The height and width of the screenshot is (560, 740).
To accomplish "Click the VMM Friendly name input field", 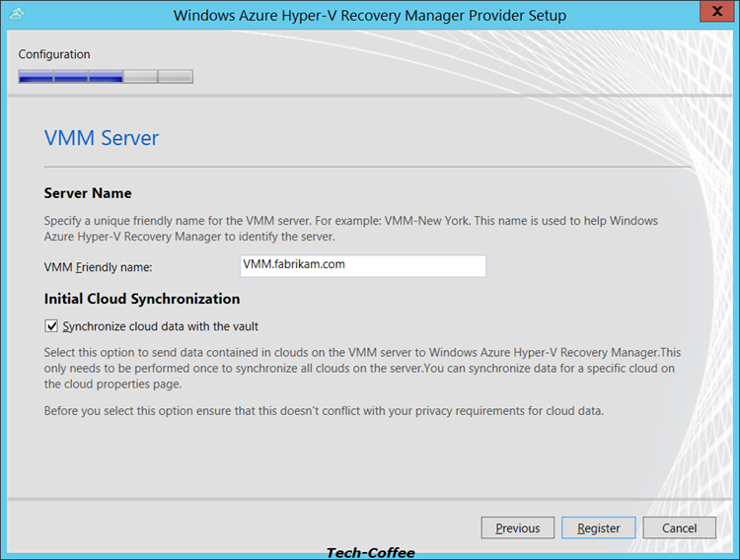I will pyautogui.click(x=363, y=266).
